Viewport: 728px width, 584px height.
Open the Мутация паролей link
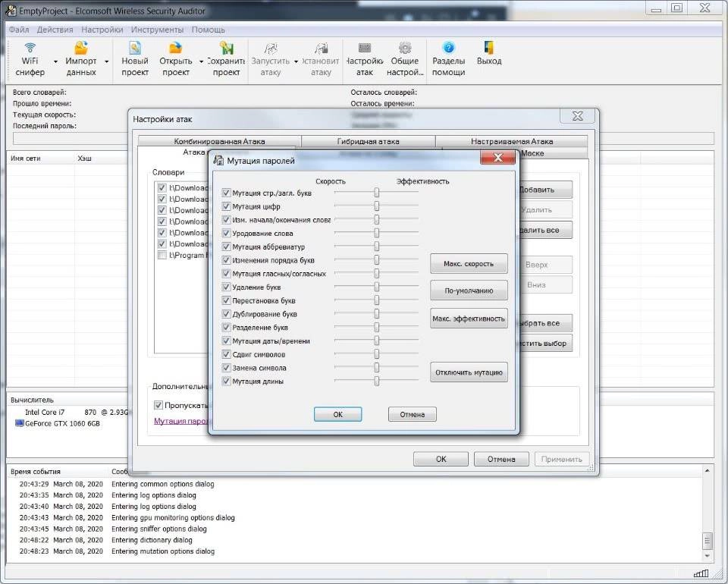(x=181, y=421)
